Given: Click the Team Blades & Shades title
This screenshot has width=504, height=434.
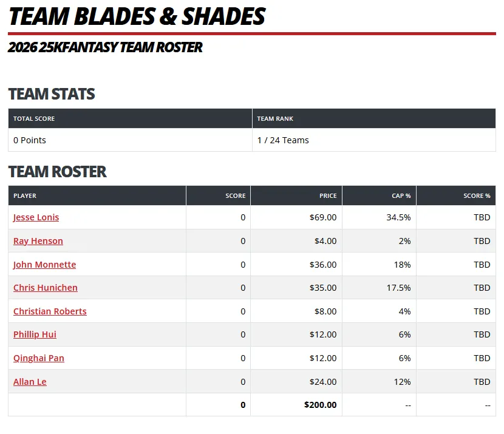Looking at the screenshot, I should click(137, 16).
